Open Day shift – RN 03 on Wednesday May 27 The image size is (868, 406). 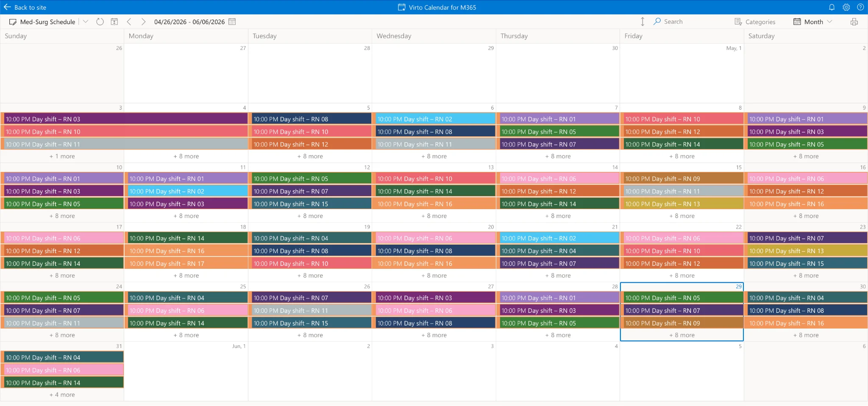coord(434,298)
